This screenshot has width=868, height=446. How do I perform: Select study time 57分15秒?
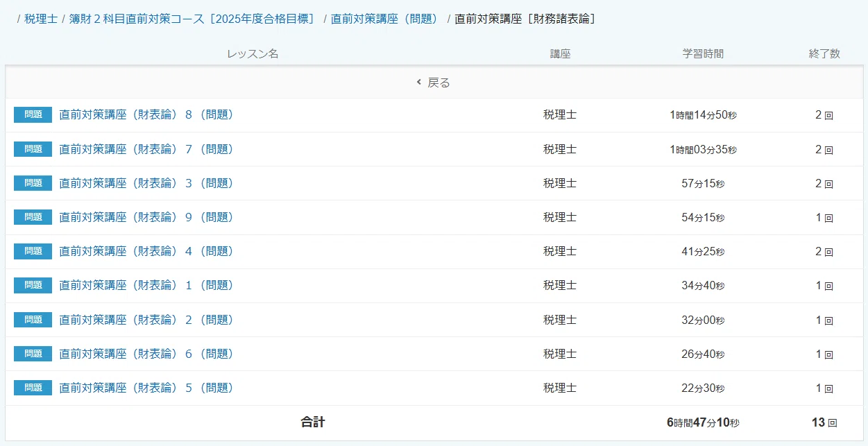click(x=703, y=182)
